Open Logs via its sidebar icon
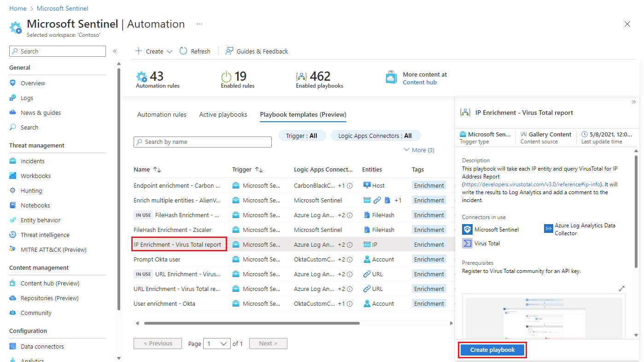This screenshot has width=644, height=362. pos(12,98)
